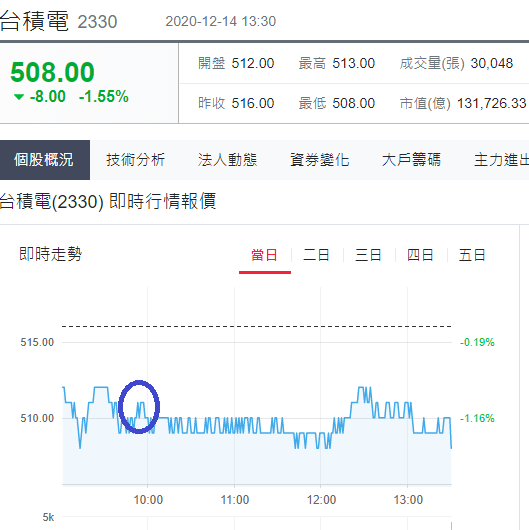This screenshot has height=530, width=529.
Task: Click the -0.19% right axis label
Action: (x=477, y=342)
